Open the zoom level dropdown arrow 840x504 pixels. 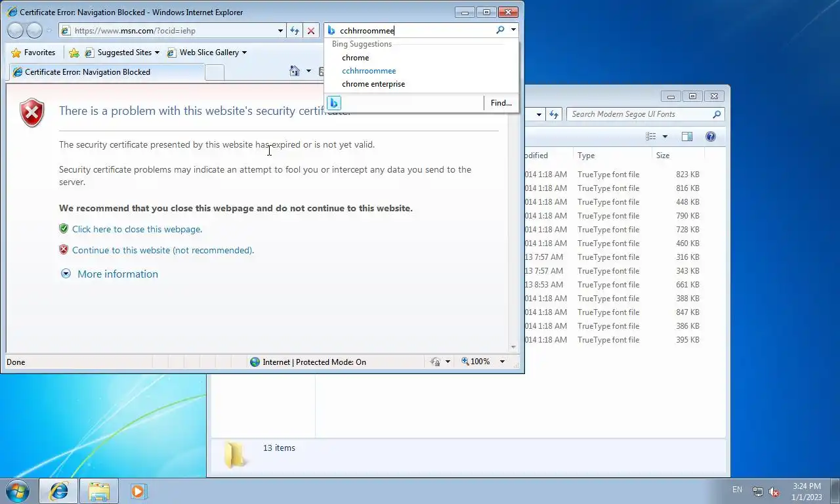(x=502, y=362)
